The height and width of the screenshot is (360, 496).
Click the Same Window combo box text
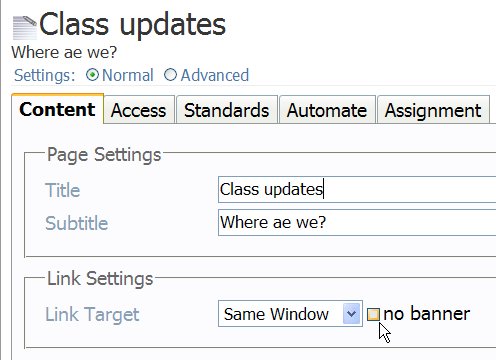click(x=276, y=314)
